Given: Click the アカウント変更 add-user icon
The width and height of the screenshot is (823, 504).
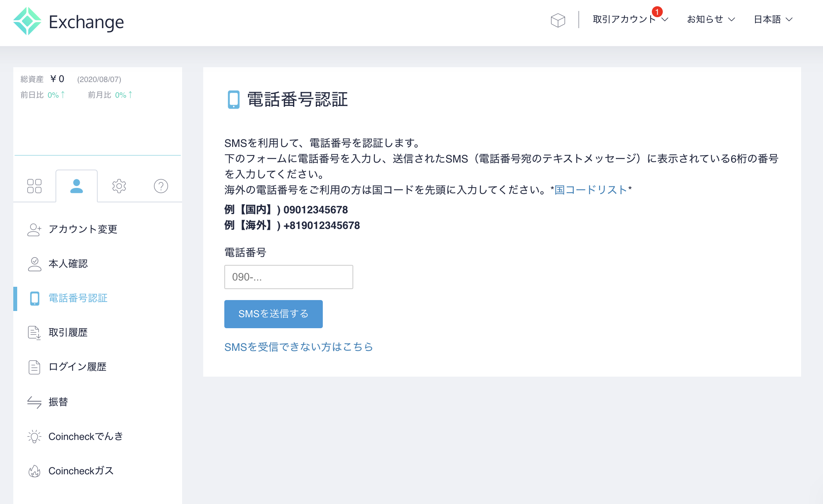Looking at the screenshot, I should click(34, 229).
